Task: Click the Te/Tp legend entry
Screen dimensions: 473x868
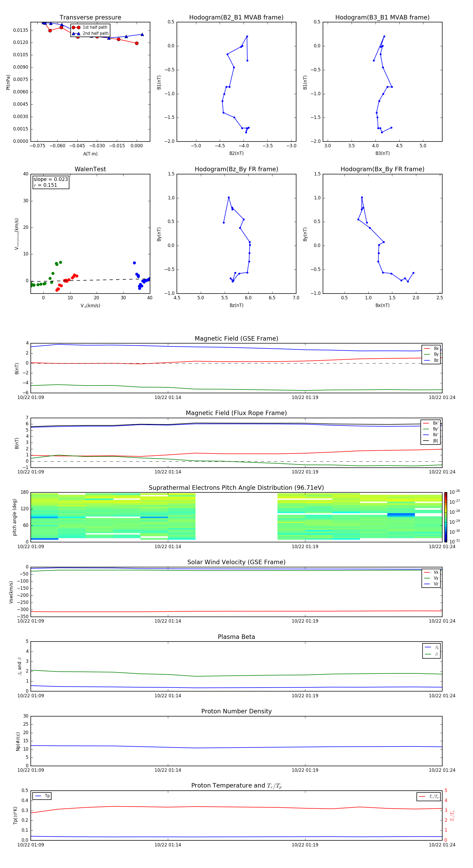Action: (429, 796)
